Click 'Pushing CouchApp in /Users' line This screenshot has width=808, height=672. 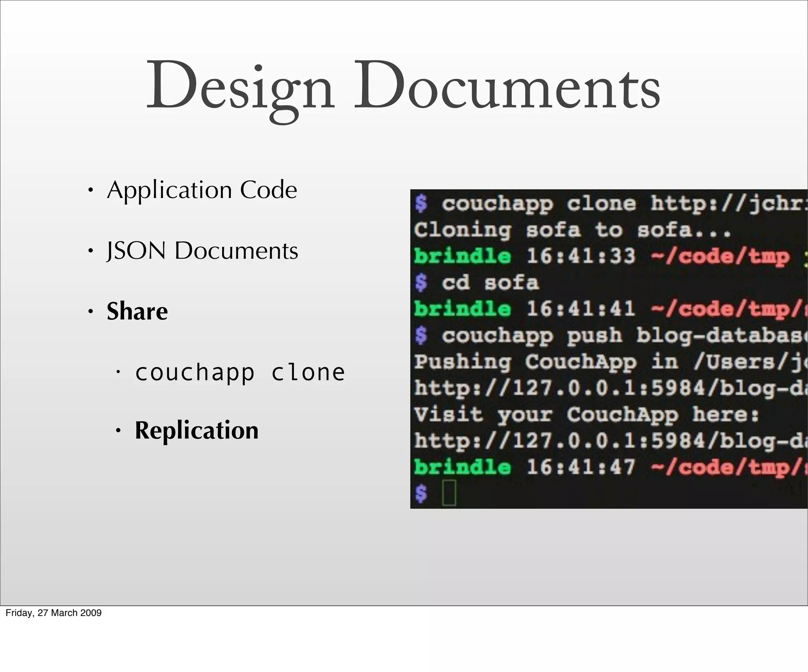pyautogui.click(x=611, y=362)
